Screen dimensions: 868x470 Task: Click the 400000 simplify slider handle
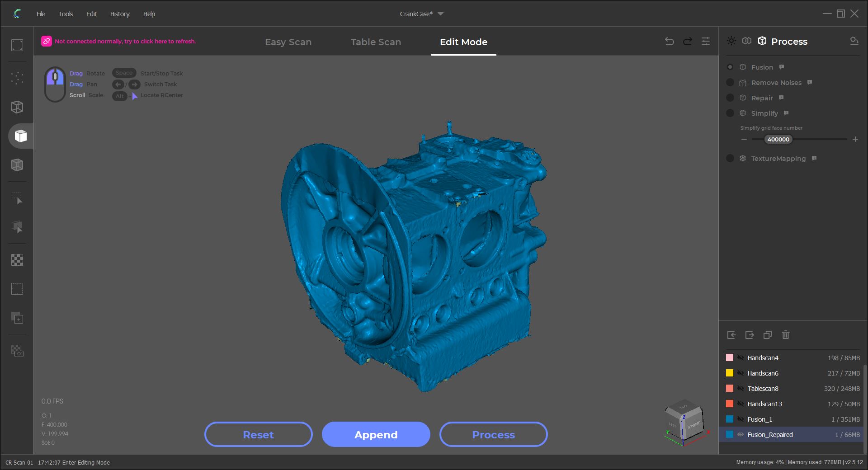tap(778, 139)
